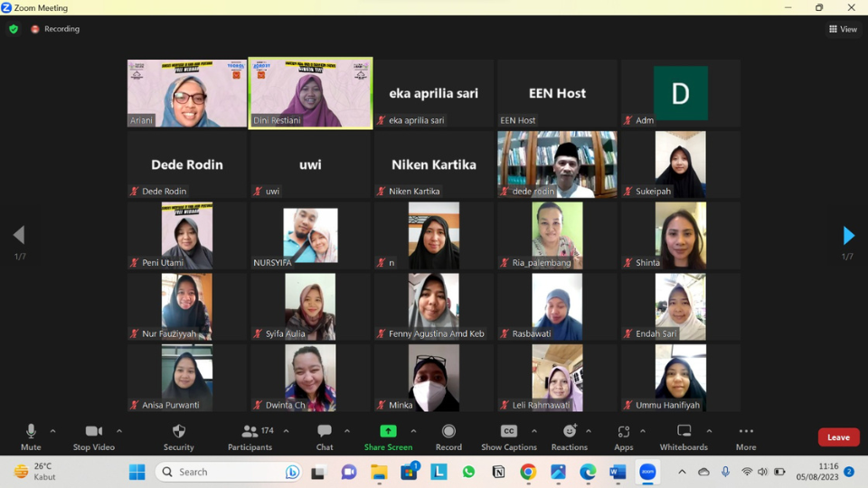Mute the microphone in Zoom toolbar
This screenshot has height=488, width=868.
(31, 437)
